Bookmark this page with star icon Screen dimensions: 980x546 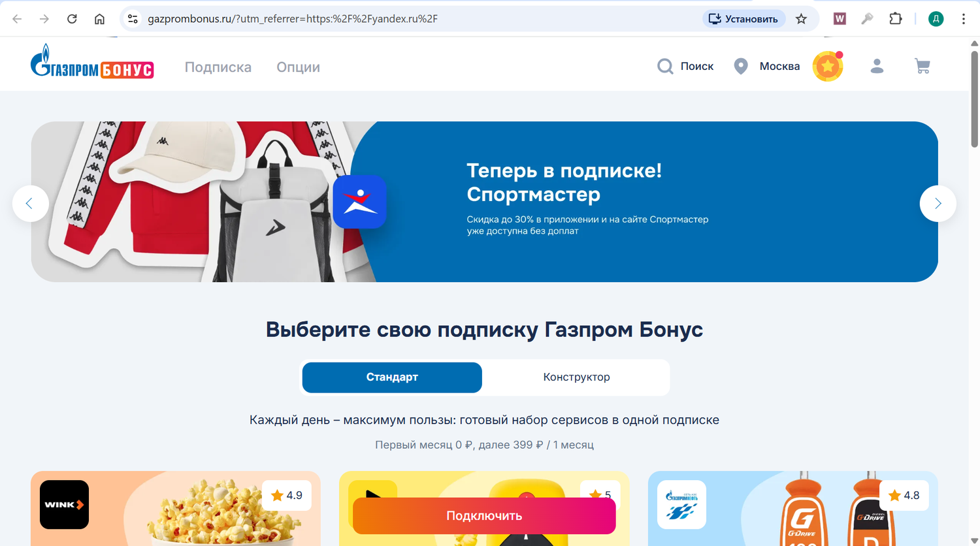tap(801, 19)
